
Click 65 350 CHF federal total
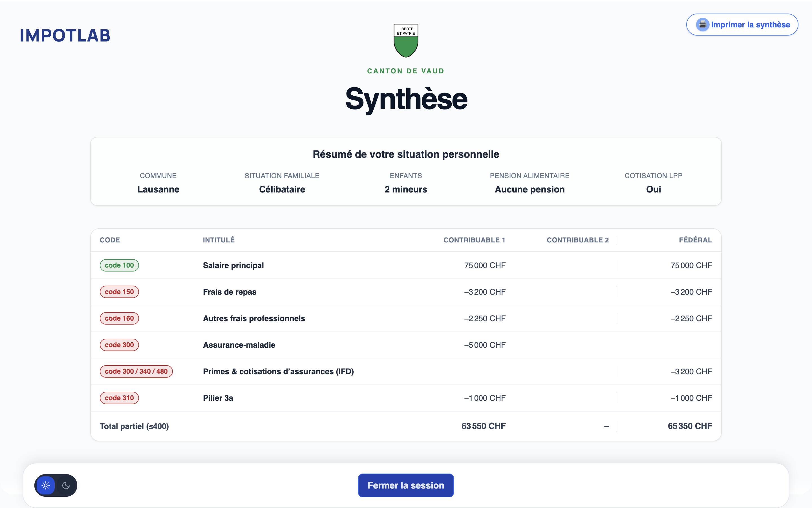click(690, 426)
